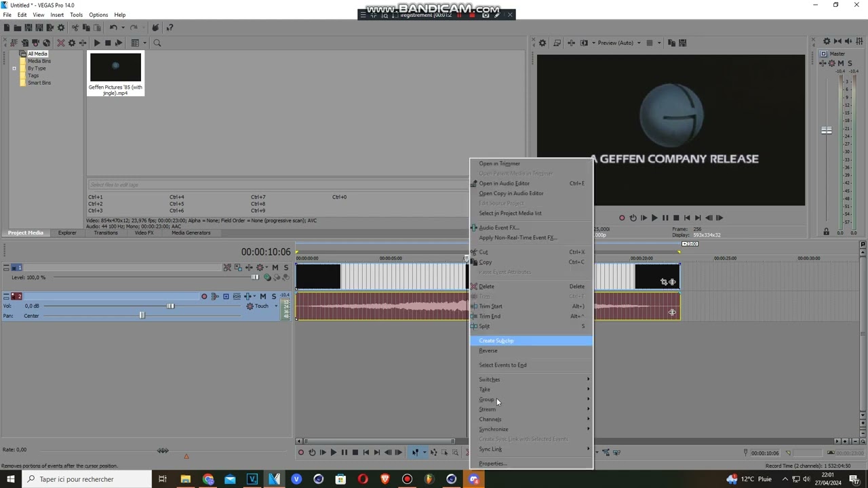This screenshot has width=868, height=488.
Task: Open the Tools menu in menu bar
Action: pyautogui.click(x=76, y=15)
